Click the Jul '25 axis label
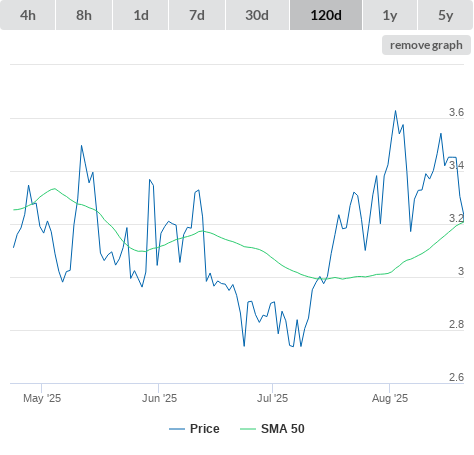 tap(272, 398)
